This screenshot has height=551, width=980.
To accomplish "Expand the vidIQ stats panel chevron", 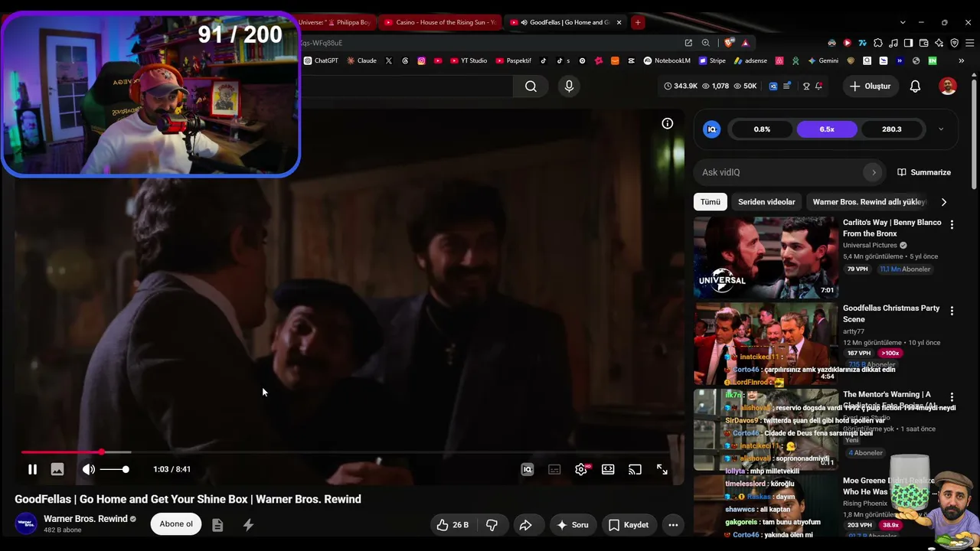I will tap(941, 129).
